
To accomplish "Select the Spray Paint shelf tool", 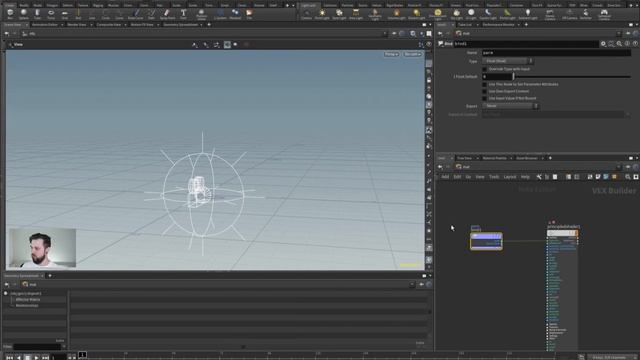I will click(167, 14).
